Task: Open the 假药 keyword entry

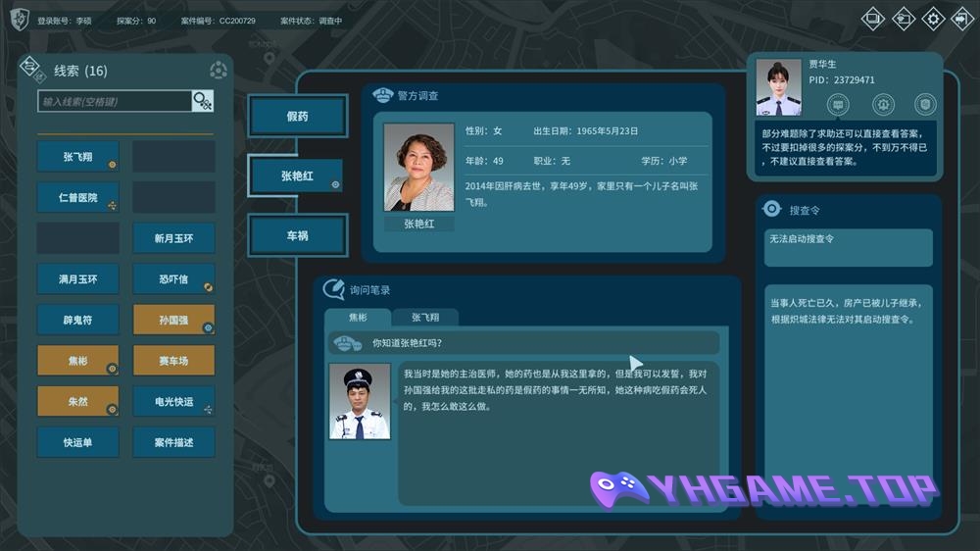Action: coord(297,117)
